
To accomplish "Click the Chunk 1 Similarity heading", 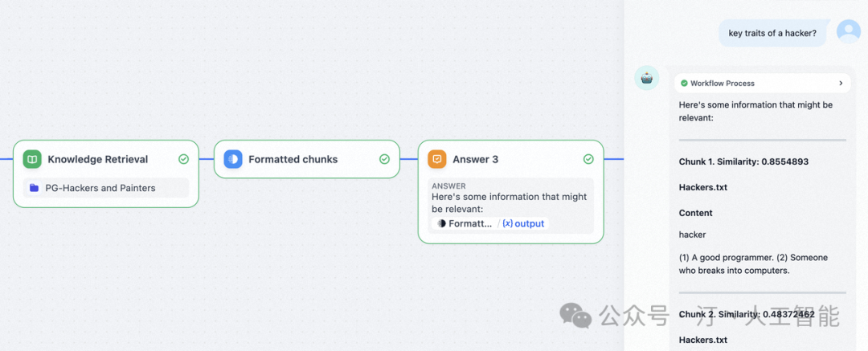I will coord(743,161).
